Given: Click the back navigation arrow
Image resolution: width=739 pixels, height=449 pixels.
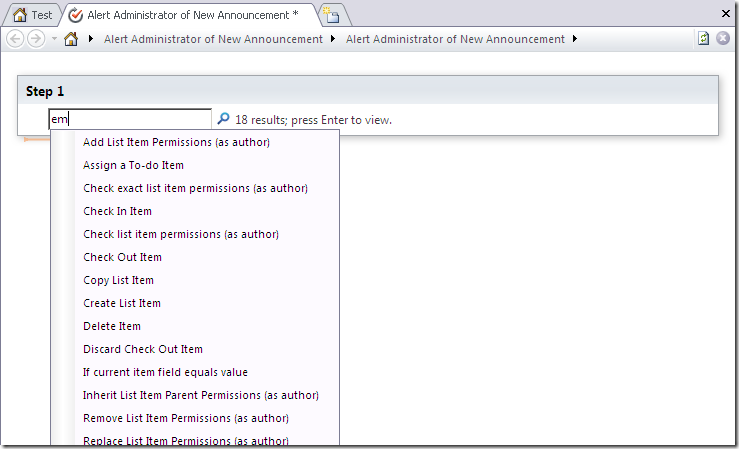Looking at the screenshot, I should [15, 39].
